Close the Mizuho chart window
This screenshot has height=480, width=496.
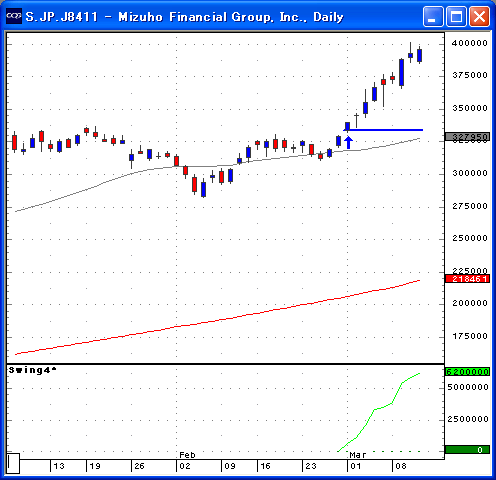click(x=479, y=16)
